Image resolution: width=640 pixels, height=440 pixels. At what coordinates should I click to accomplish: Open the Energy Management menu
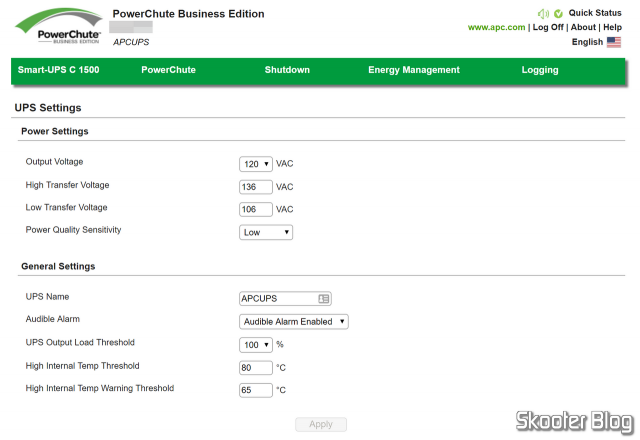[414, 70]
